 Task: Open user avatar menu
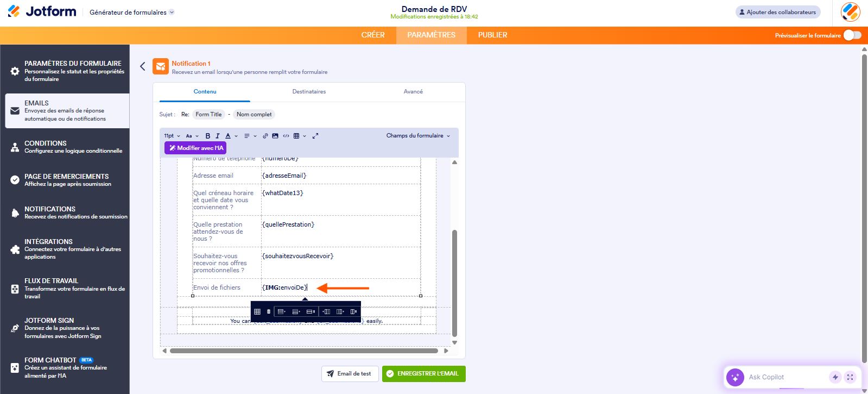point(850,12)
